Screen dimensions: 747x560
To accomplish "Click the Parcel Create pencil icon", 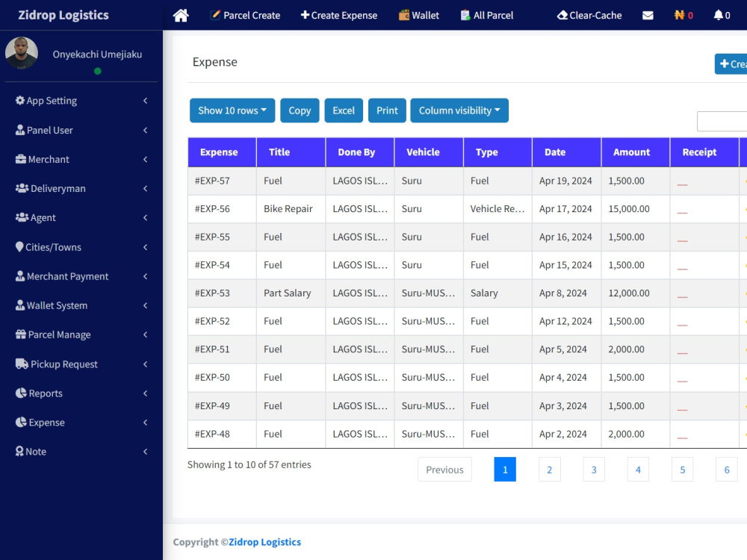I will (x=215, y=15).
